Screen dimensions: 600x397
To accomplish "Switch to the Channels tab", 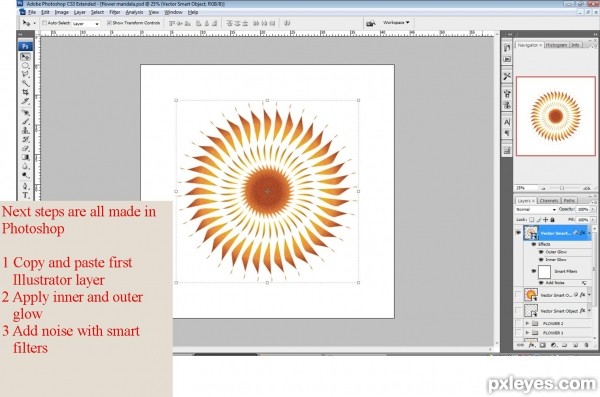I will click(x=549, y=201).
